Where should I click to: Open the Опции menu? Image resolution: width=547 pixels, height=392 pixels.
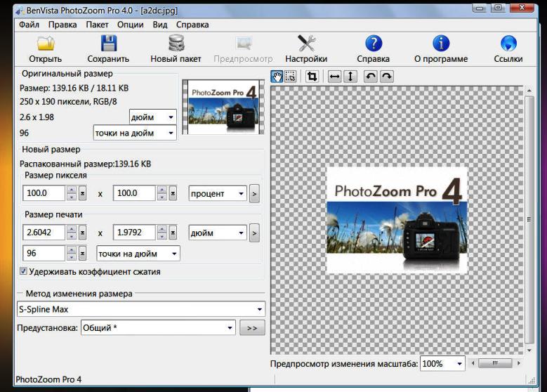130,24
